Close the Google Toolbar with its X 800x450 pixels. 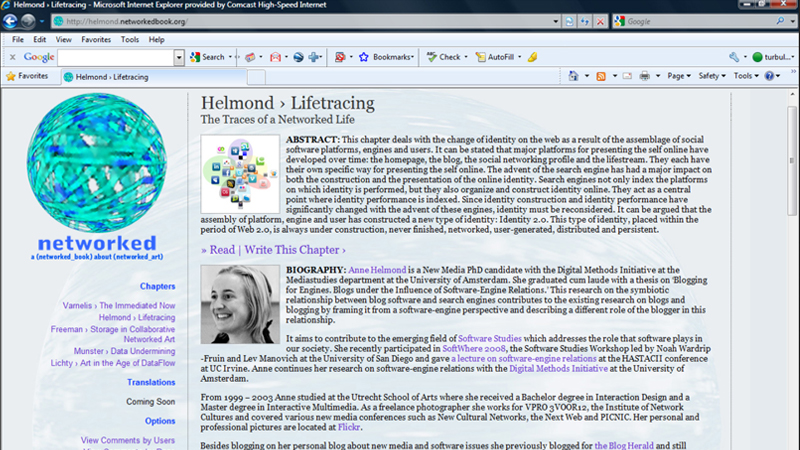[x=12, y=57]
